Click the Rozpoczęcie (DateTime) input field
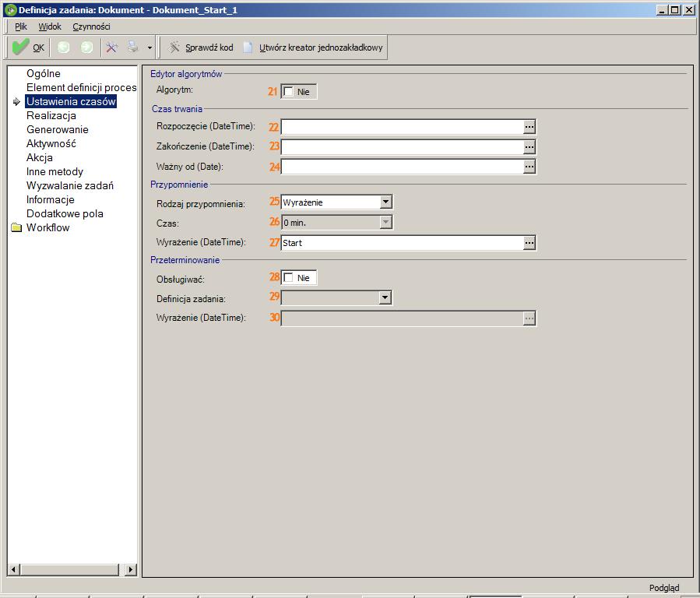This screenshot has width=700, height=598. [403, 127]
